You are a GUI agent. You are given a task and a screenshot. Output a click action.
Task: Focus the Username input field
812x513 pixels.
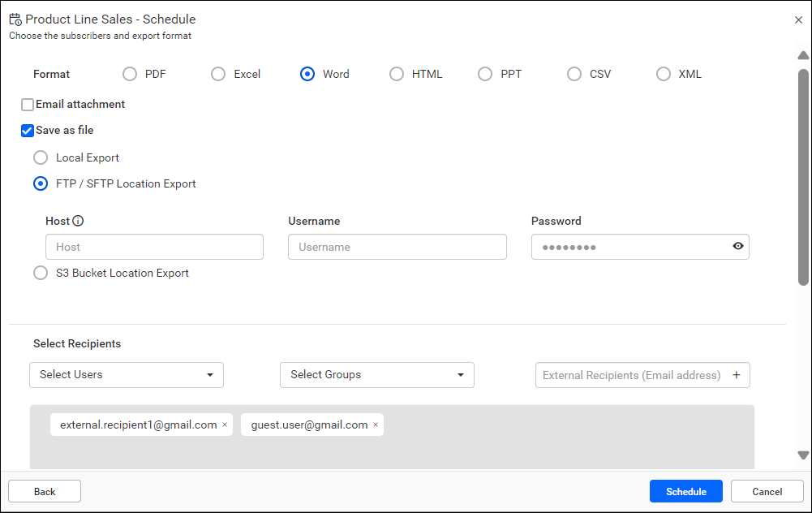(397, 247)
